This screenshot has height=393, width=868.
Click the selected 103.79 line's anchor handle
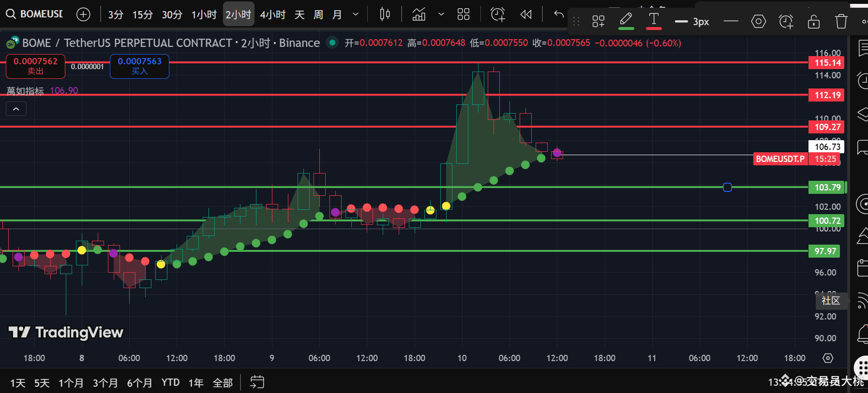pos(727,187)
